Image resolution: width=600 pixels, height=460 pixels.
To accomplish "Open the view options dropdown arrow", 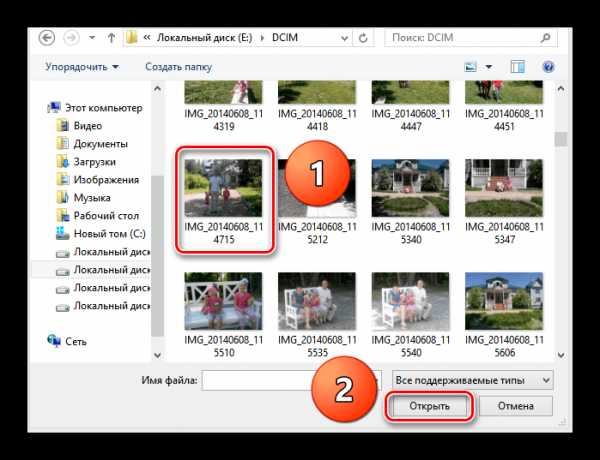I will click(489, 67).
